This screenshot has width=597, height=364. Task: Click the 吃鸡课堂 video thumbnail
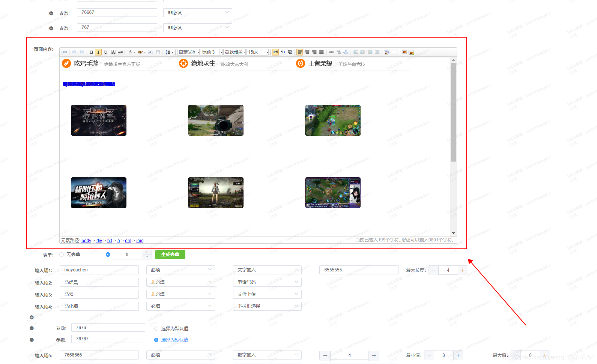point(99,120)
